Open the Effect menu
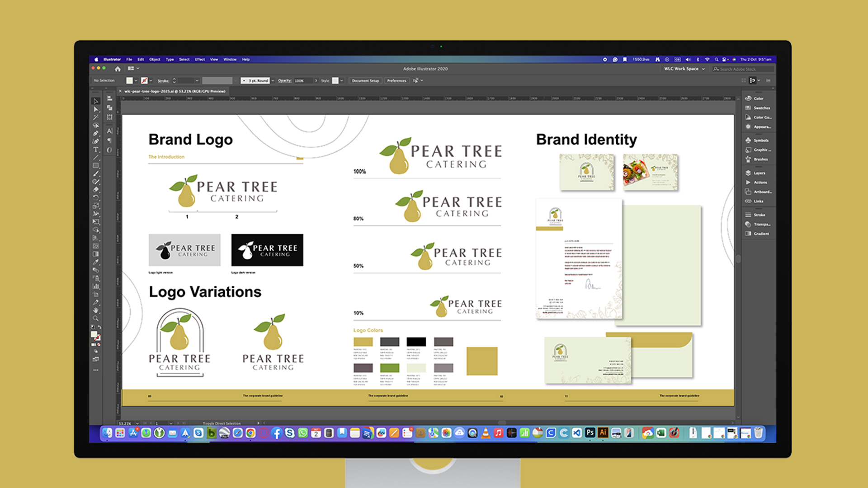This screenshot has width=868, height=488. (x=200, y=59)
